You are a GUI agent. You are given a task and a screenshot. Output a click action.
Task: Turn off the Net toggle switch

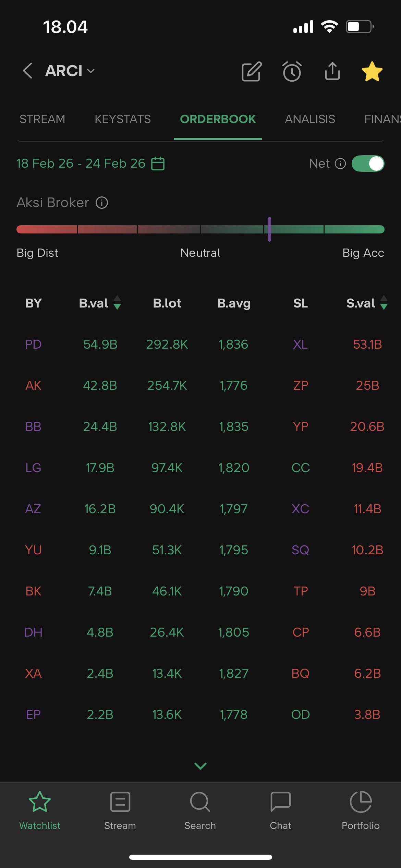coord(368,164)
